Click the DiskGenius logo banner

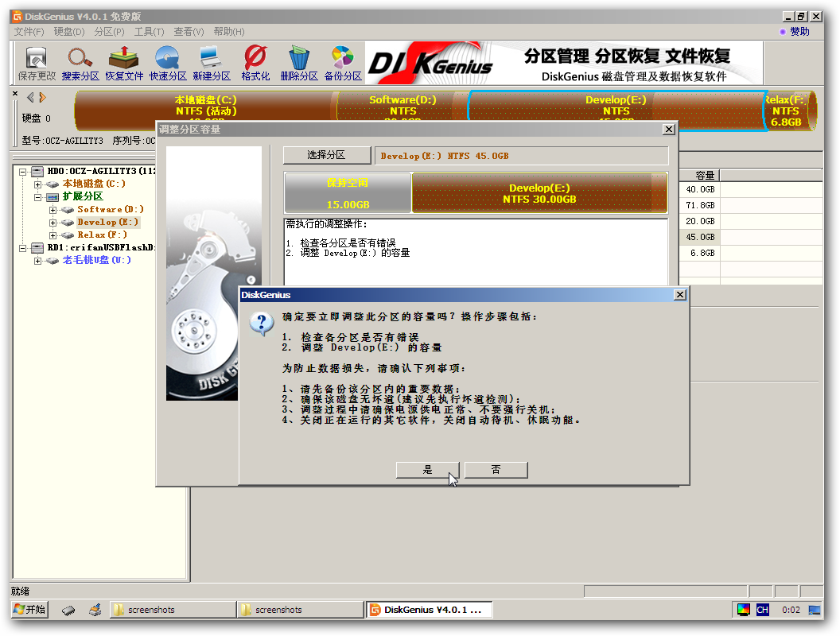tap(564, 63)
